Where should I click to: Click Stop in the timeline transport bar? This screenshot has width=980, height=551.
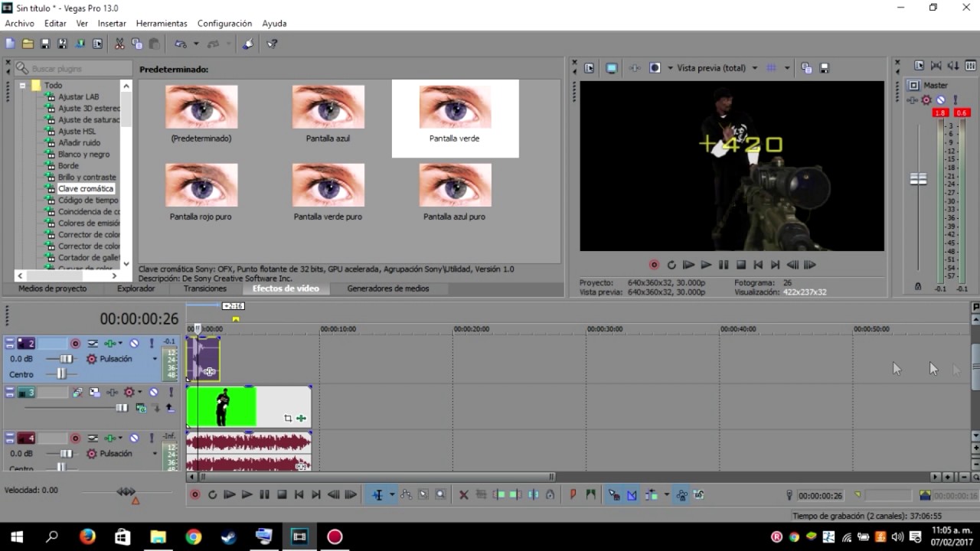[x=282, y=495]
